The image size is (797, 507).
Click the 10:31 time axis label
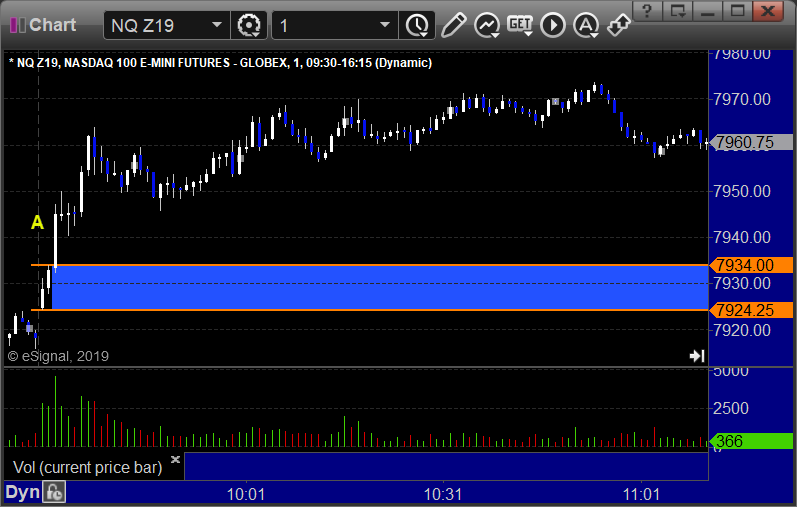[x=443, y=494]
